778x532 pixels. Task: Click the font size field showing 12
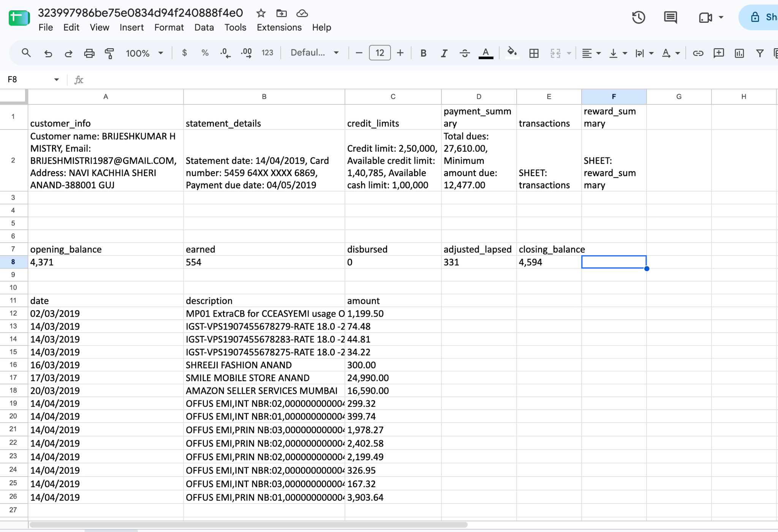click(x=380, y=53)
